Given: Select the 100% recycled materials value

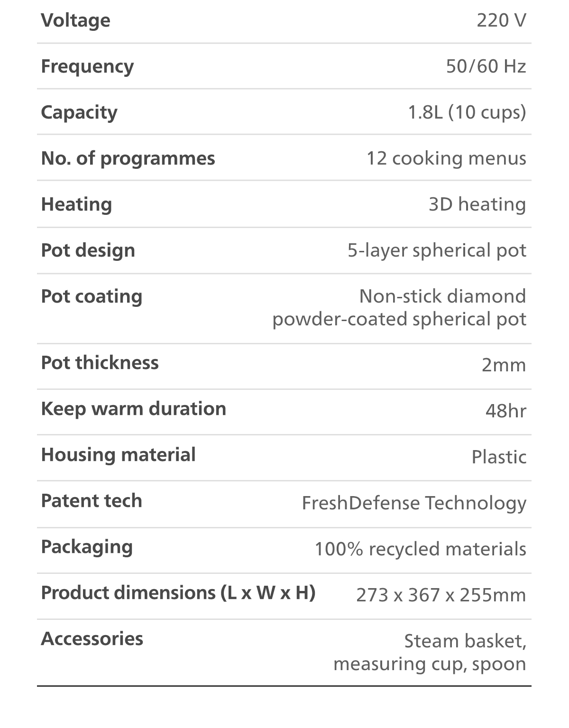Looking at the screenshot, I should coord(420,549).
